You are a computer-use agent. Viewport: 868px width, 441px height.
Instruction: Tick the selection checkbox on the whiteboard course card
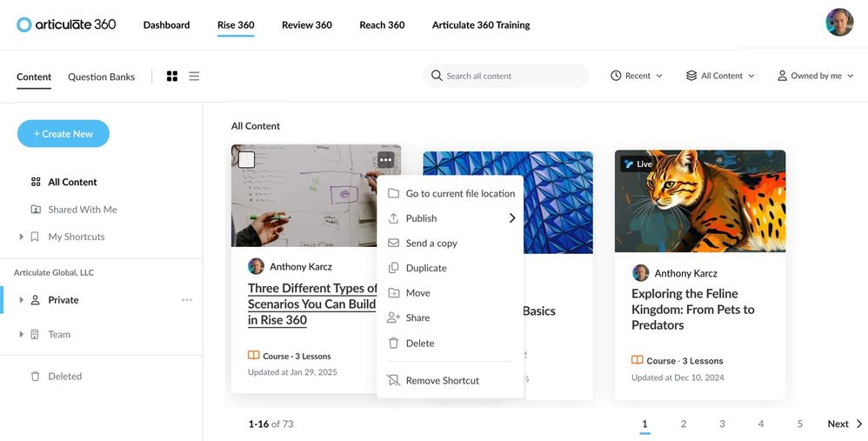[246, 160]
